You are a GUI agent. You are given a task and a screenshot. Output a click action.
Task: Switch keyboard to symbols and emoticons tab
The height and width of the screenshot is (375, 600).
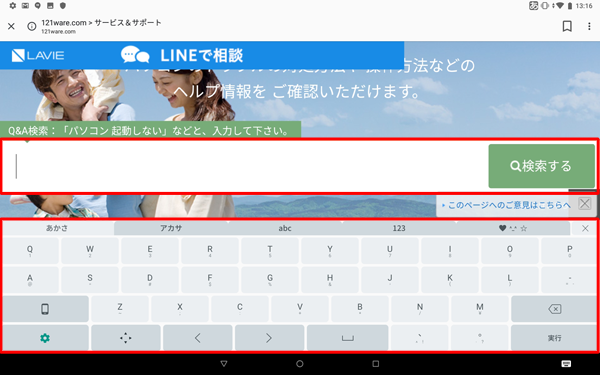pos(513,228)
